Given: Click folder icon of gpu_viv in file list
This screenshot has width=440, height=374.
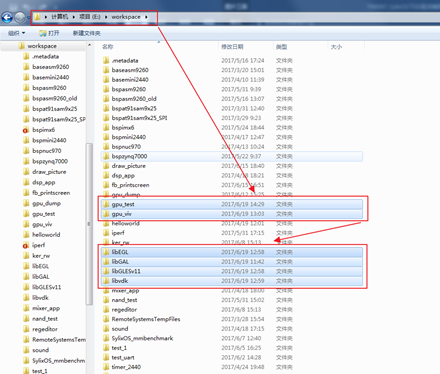Looking at the screenshot, I should [x=106, y=214].
